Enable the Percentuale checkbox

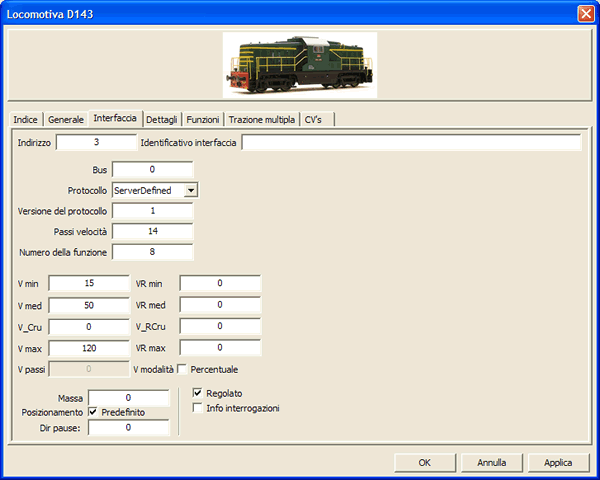pos(183,369)
